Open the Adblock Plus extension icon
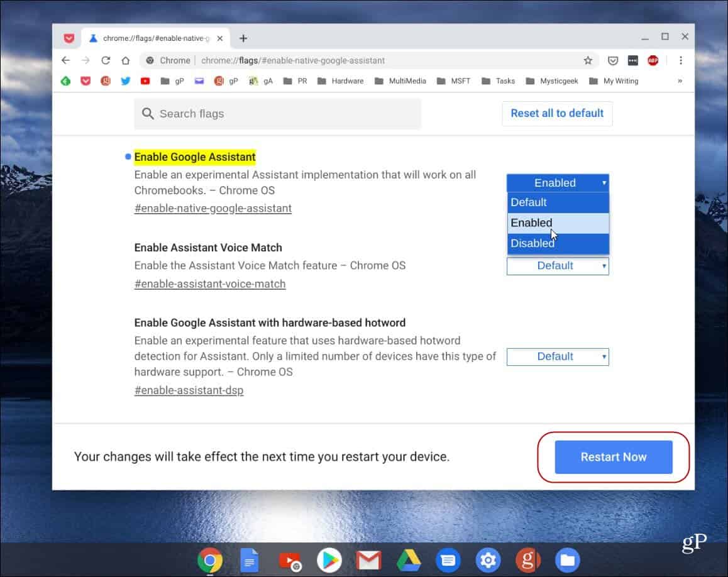728x577 pixels. coord(653,60)
